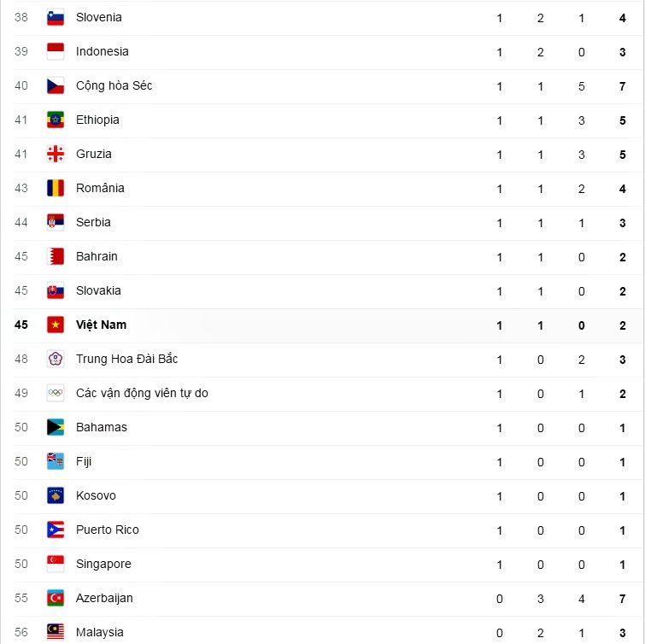Click the România flag icon
Screen dimensions: 645x644
(56, 188)
